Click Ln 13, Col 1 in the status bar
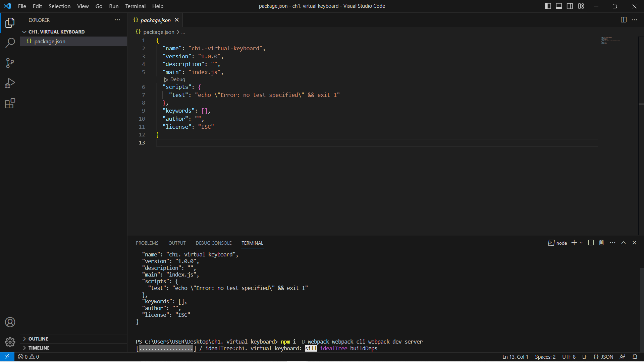This screenshot has height=362, width=644. pos(515,357)
